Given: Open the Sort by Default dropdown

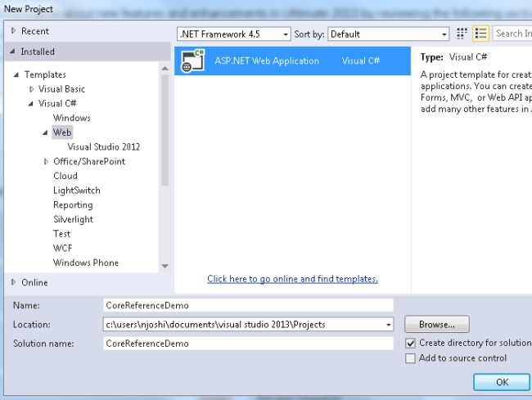Looking at the screenshot, I should pyautogui.click(x=389, y=34).
